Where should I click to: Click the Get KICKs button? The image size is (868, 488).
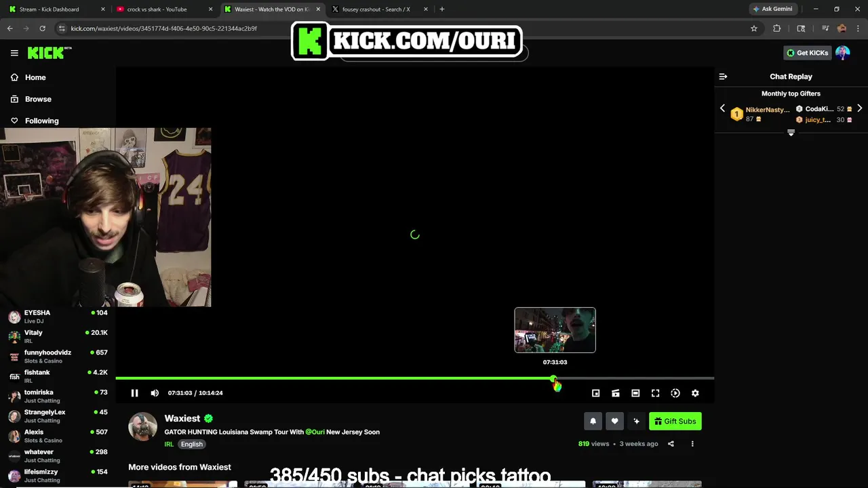[807, 53]
